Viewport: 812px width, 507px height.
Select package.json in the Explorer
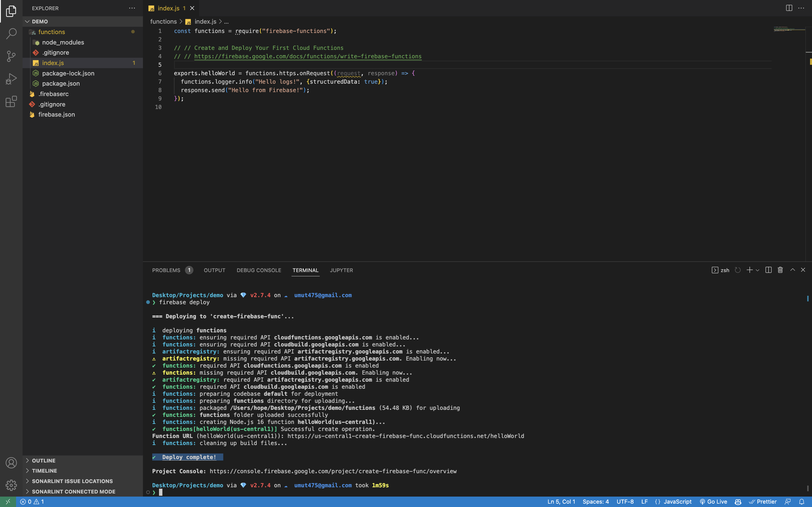click(x=61, y=83)
